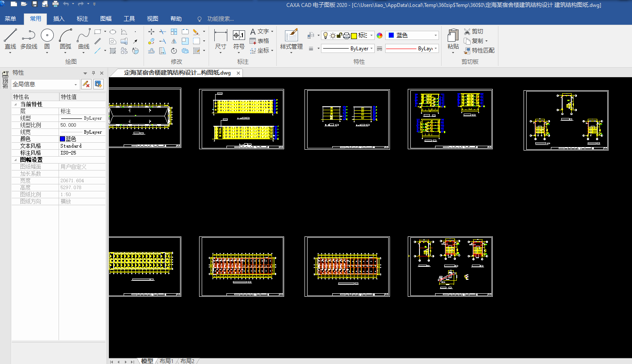632x364 pixels.
Task: Open the 插入 ribbon tab
Action: [59, 19]
